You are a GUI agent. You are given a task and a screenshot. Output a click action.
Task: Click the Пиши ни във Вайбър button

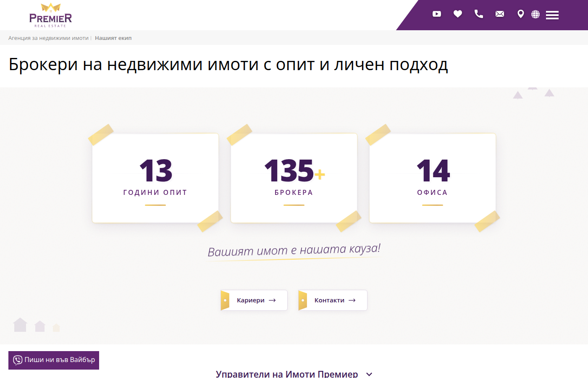point(54,360)
